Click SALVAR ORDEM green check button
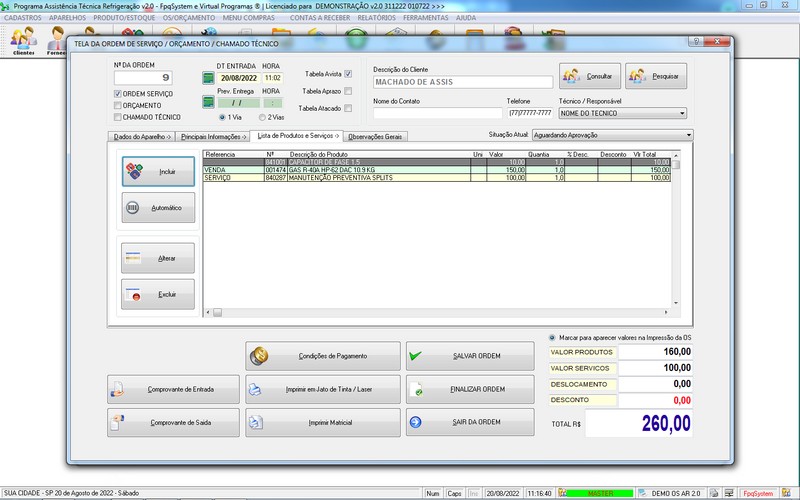 click(x=470, y=356)
